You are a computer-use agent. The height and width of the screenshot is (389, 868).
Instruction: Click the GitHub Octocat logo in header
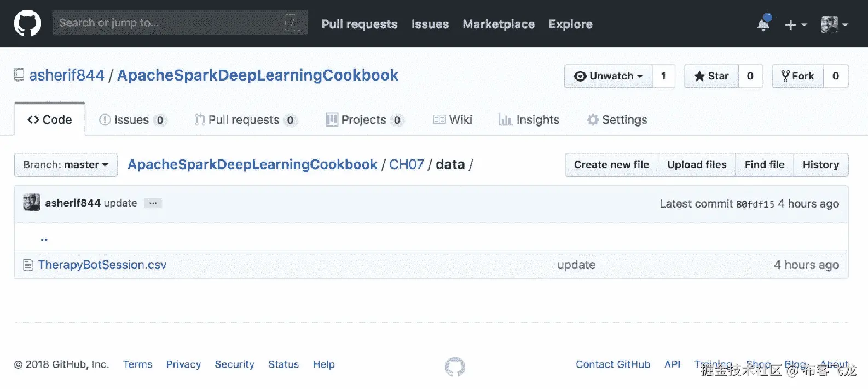pos(27,24)
